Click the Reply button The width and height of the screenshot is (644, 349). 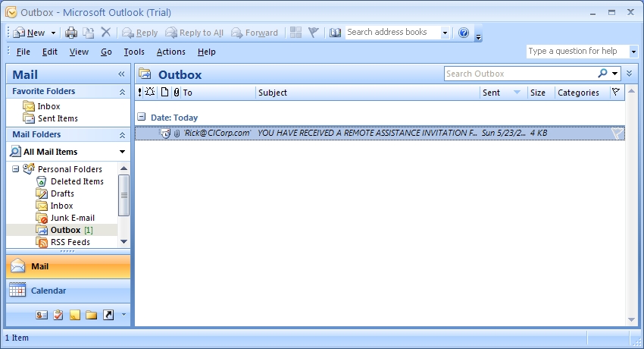point(140,33)
